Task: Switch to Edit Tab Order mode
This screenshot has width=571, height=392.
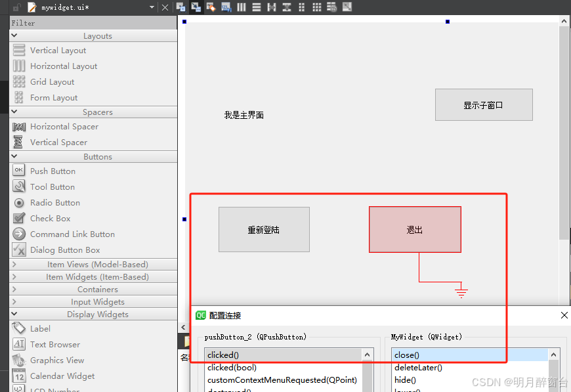Action: [226, 7]
